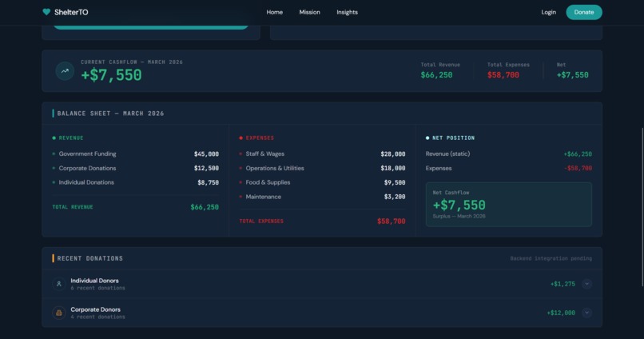Click the Staff & Wages row label
Viewport: 644px width, 339px height.
pos(265,154)
